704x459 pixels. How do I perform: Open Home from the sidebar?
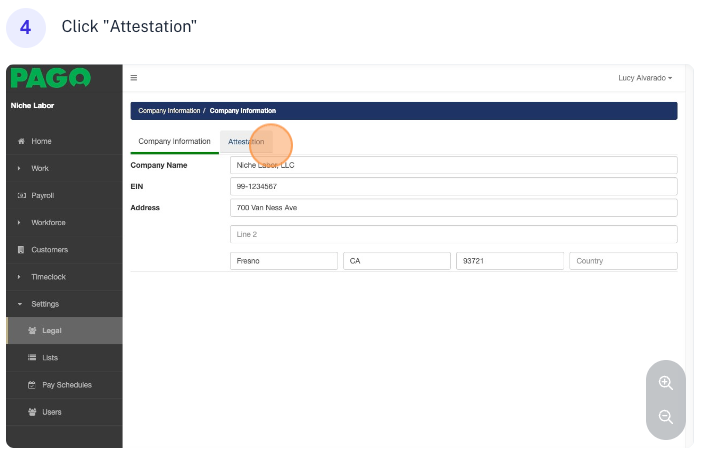pyautogui.click(x=41, y=141)
